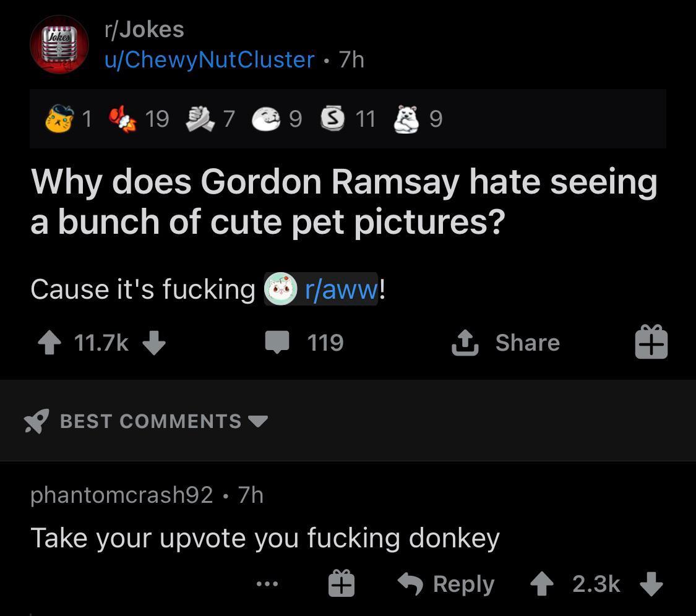Go to the r/Jokes subreddit name
This screenshot has width=696, height=616.
click(x=144, y=29)
